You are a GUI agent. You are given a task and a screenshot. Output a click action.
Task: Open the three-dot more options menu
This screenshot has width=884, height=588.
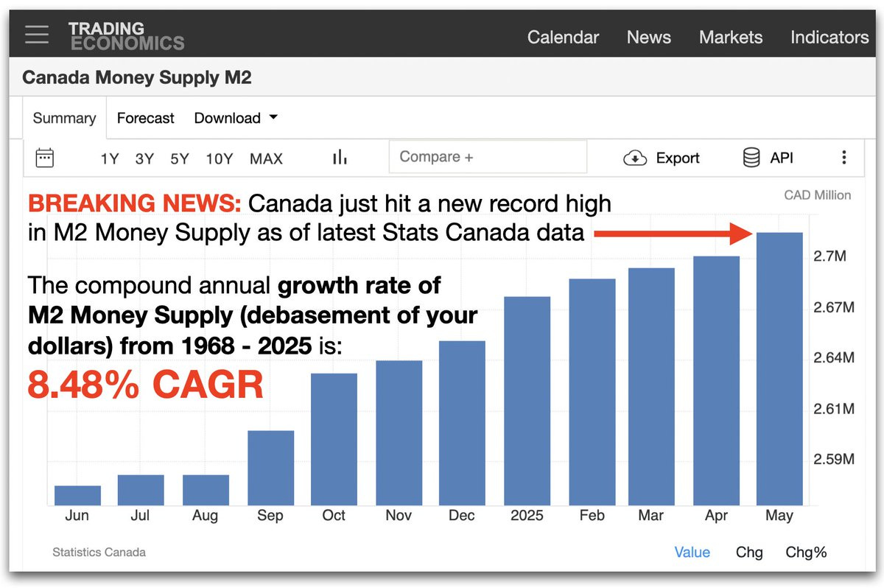tap(844, 157)
